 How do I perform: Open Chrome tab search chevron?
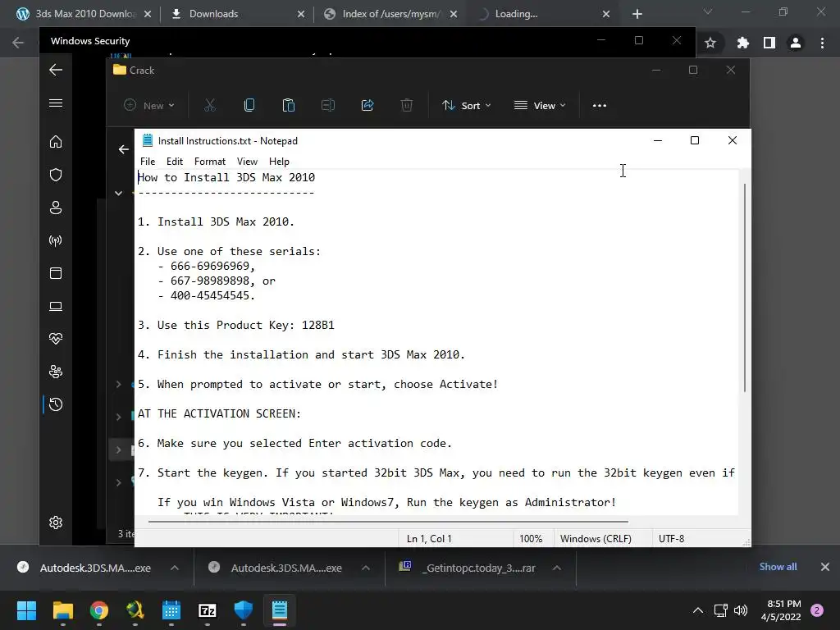click(708, 11)
